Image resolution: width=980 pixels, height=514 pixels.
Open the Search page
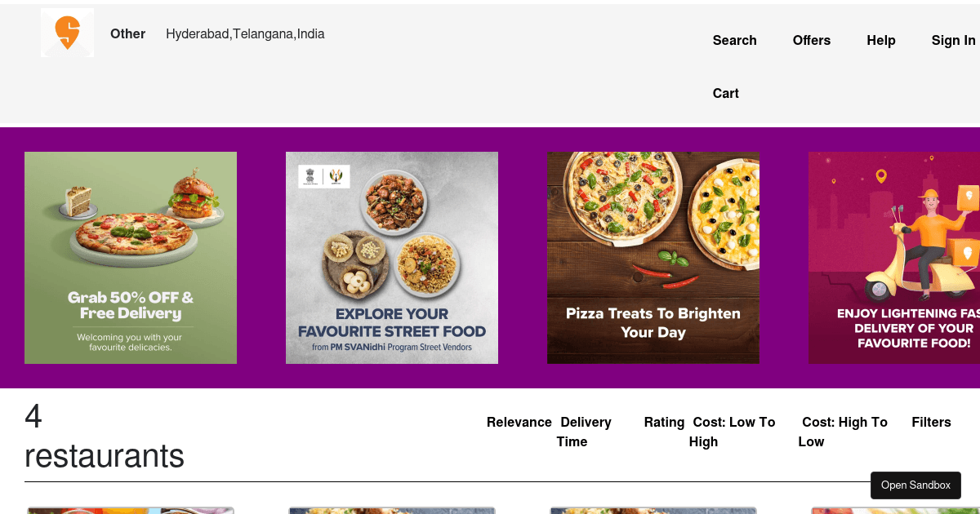click(734, 40)
